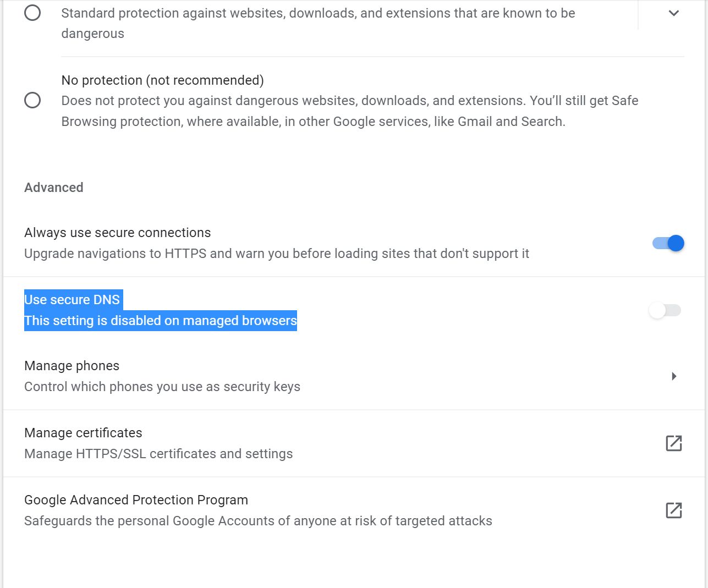Click the Standard protection description text
The width and height of the screenshot is (708, 588).
(318, 23)
